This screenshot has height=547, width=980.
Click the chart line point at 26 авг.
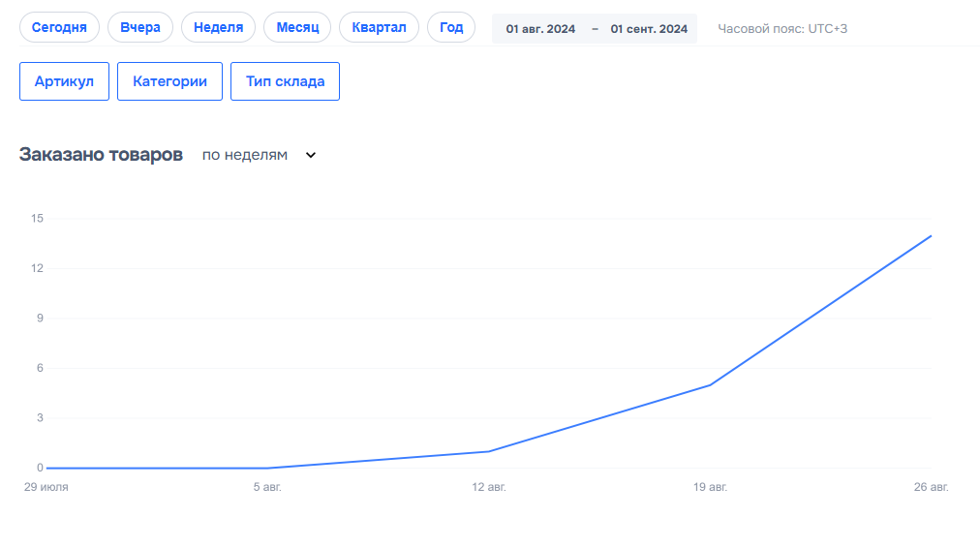coord(931,236)
